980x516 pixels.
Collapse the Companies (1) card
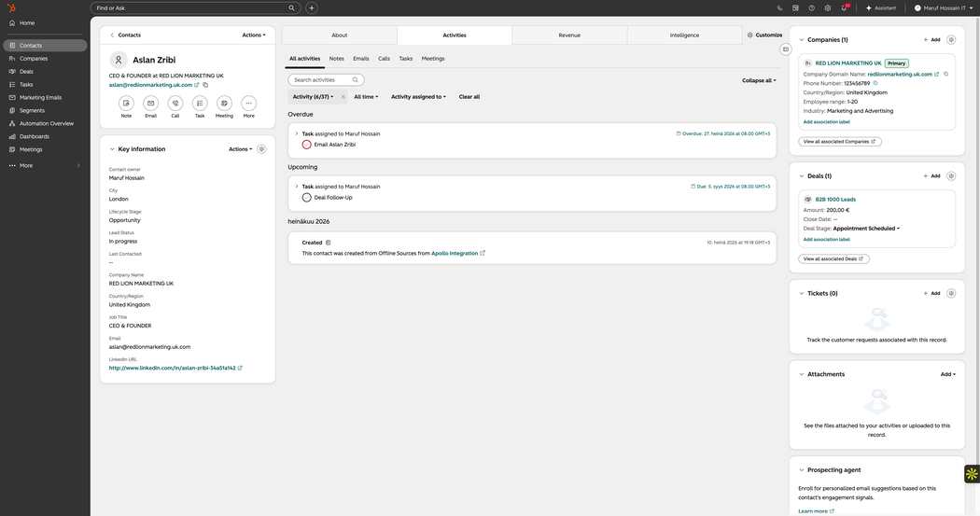pyautogui.click(x=801, y=40)
